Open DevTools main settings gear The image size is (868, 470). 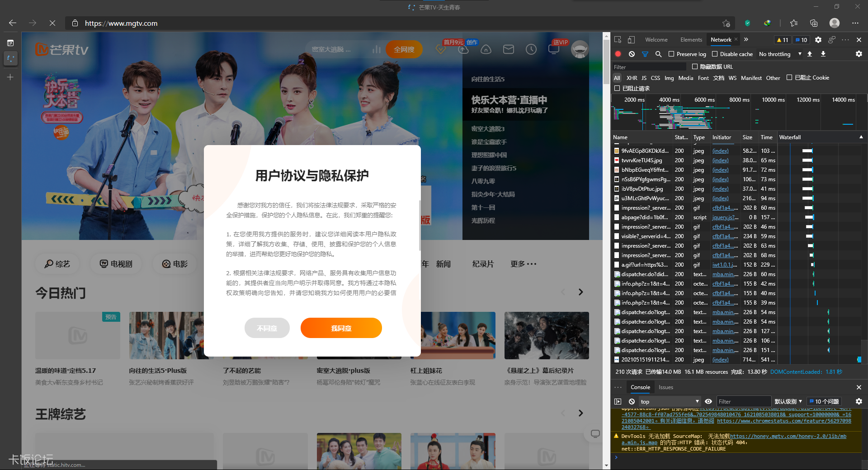[x=818, y=40]
